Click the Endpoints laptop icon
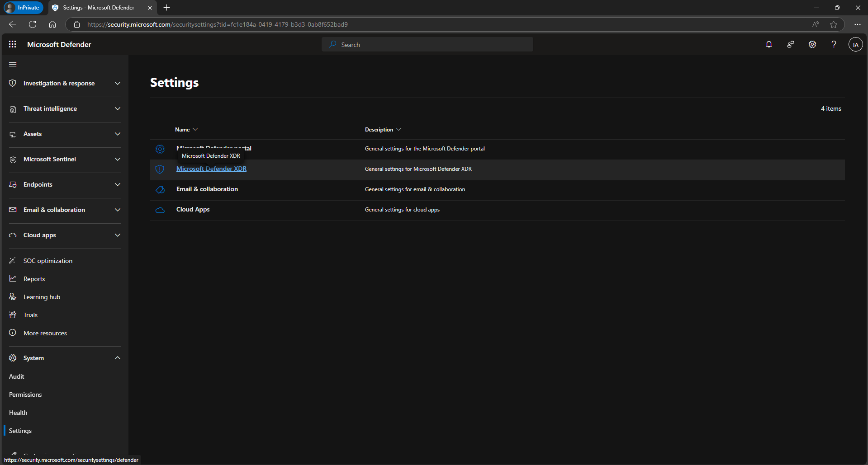Image resolution: width=868 pixels, height=465 pixels. (13, 185)
